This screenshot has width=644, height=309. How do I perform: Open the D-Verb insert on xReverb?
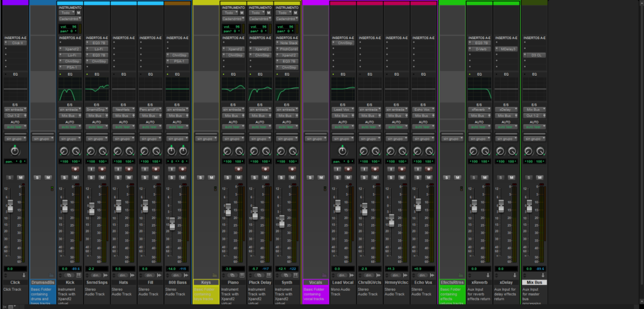point(481,48)
